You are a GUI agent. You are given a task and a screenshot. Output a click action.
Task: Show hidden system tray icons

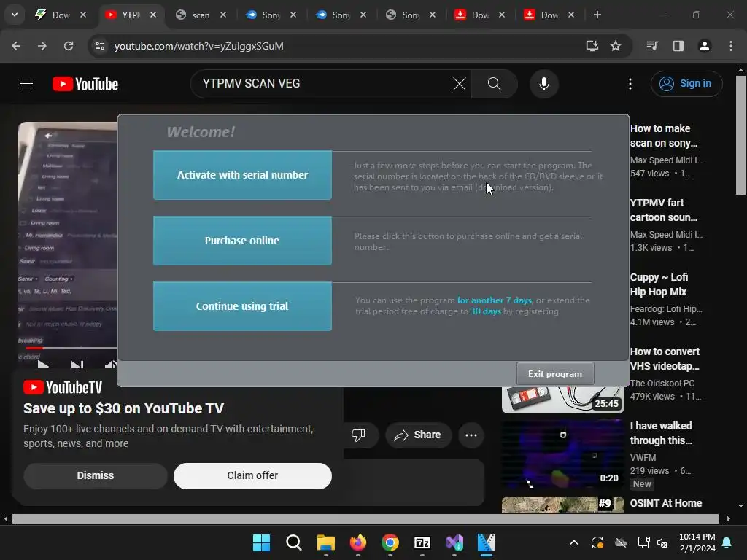[574, 542]
